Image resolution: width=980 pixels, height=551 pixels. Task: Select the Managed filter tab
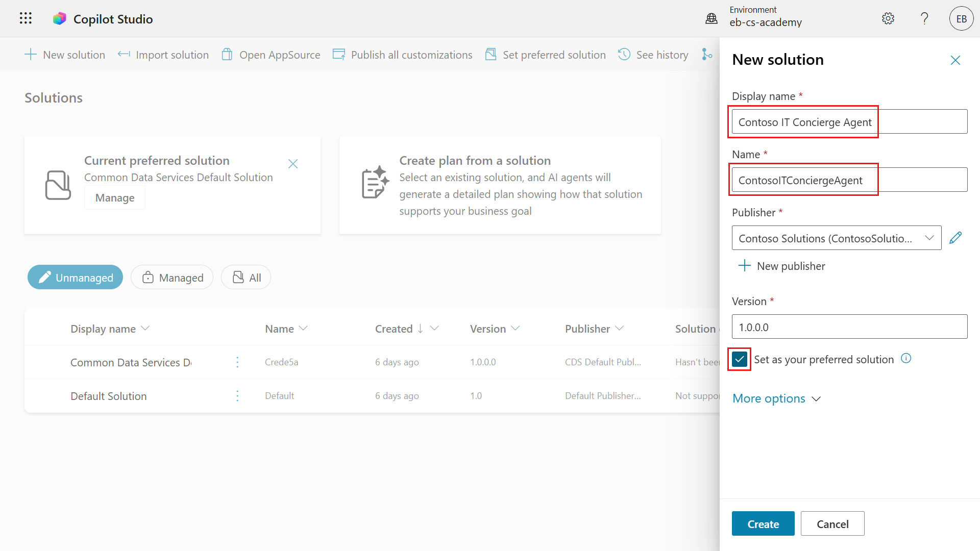pos(172,277)
